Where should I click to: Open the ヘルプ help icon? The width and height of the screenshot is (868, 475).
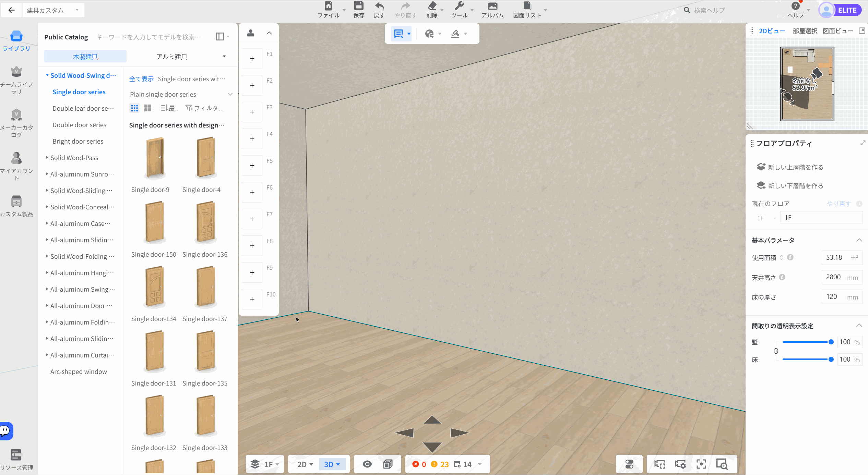(796, 6)
